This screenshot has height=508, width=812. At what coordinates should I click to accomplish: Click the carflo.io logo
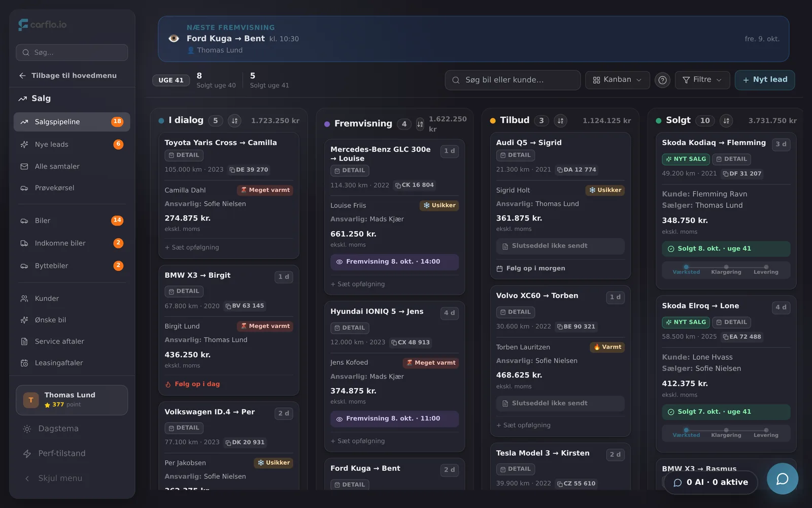[x=43, y=24]
